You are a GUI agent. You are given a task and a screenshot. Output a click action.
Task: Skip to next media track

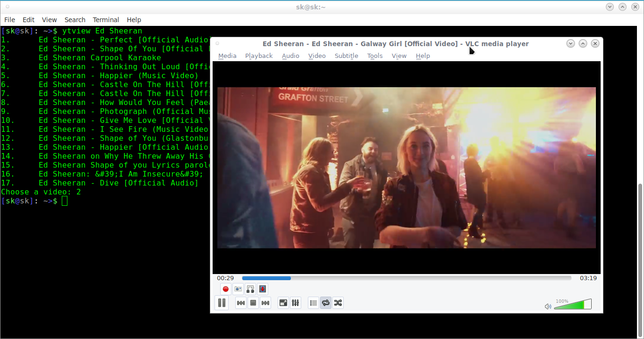pyautogui.click(x=265, y=303)
